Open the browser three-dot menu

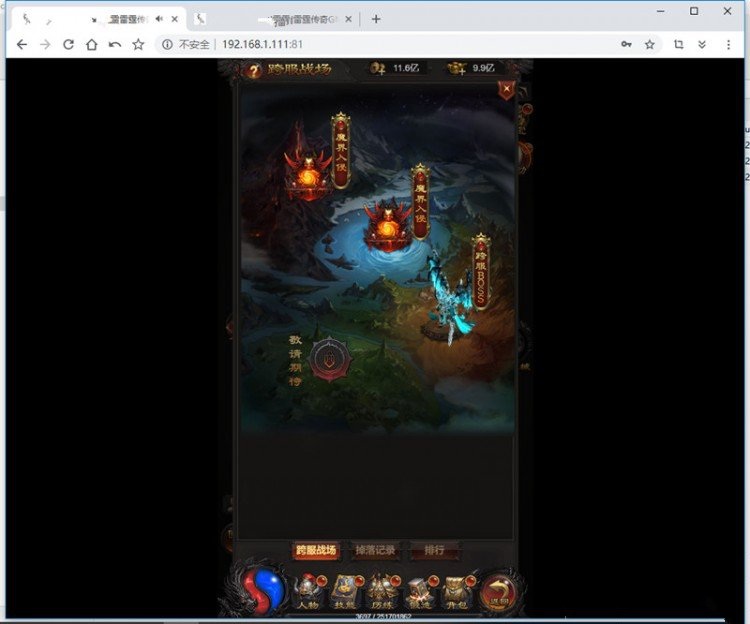coord(728,44)
